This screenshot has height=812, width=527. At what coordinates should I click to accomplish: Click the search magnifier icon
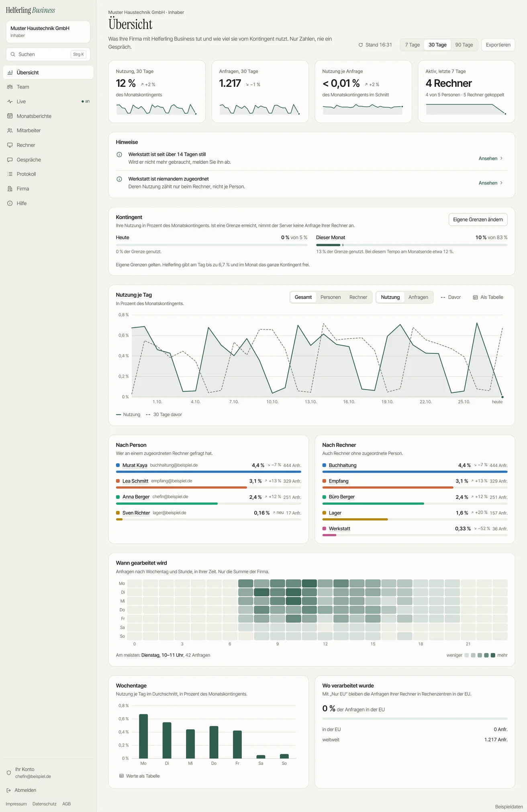coord(13,54)
